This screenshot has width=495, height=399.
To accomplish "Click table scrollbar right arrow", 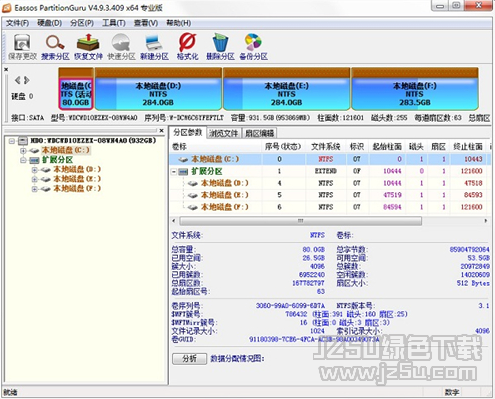I will pos(486,221).
